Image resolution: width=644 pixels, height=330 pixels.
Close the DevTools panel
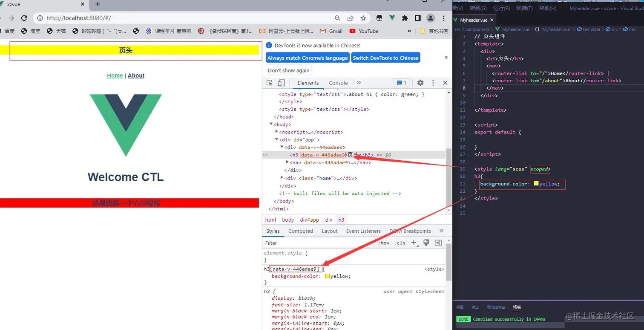click(x=445, y=83)
